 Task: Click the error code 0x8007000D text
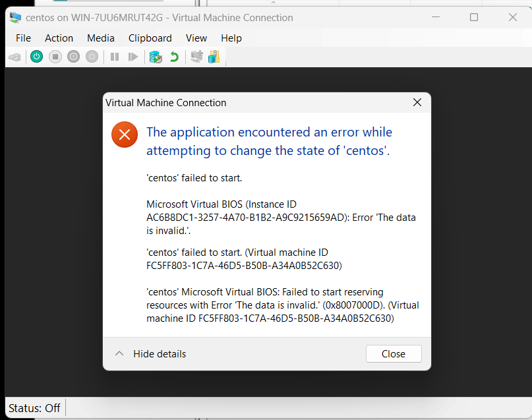(x=353, y=305)
